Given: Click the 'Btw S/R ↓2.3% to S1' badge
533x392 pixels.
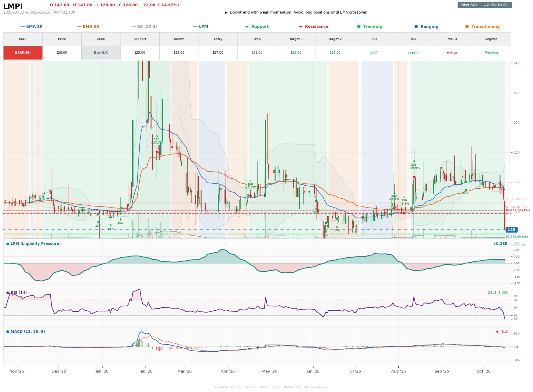Looking at the screenshot, I should 484,5.
